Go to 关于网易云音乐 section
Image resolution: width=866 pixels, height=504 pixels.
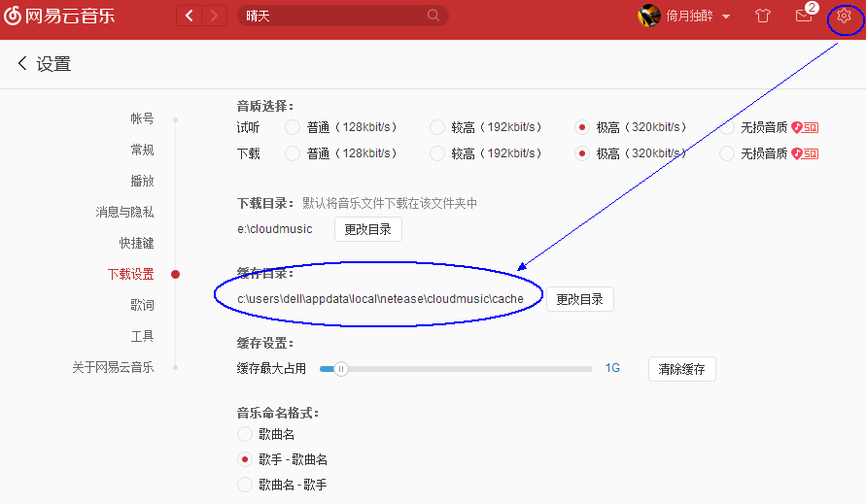click(x=113, y=367)
